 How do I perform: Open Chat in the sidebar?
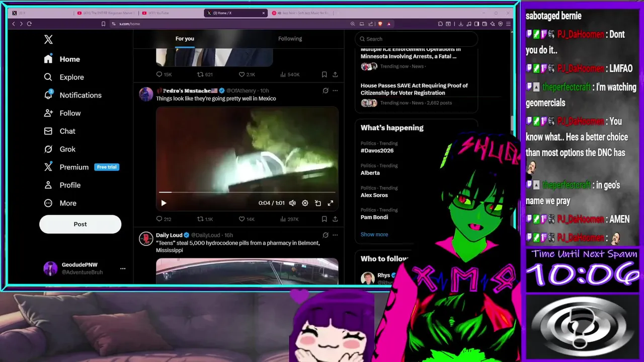tap(59, 131)
